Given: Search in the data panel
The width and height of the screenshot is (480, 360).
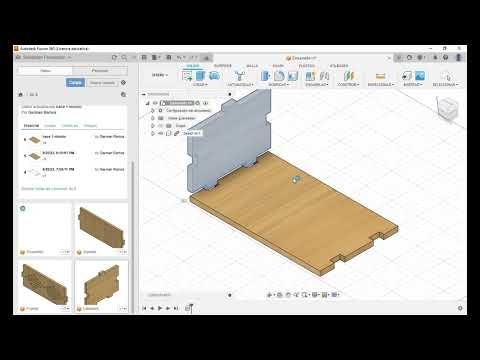Looking at the screenshot, I should 124,57.
